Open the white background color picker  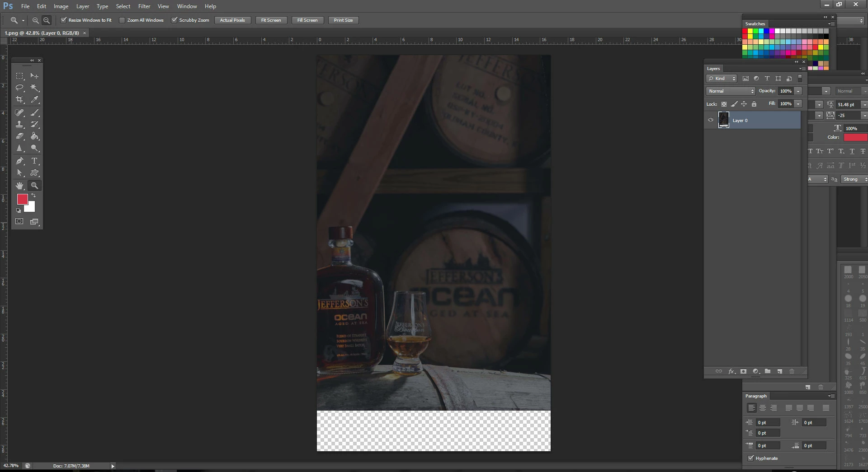pos(31,208)
